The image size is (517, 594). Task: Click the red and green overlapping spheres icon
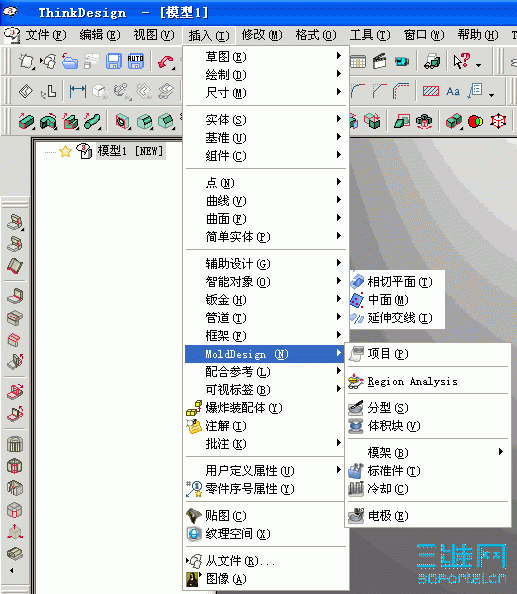point(476,121)
